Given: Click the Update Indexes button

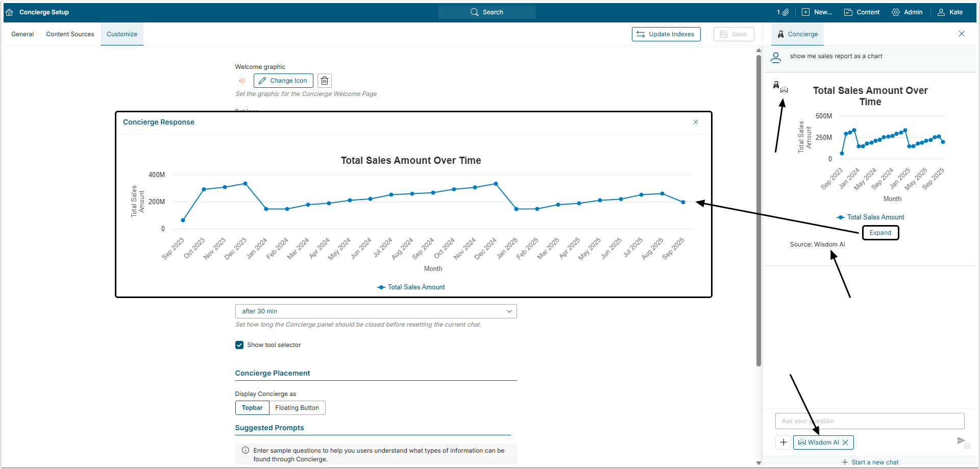Looking at the screenshot, I should tap(666, 34).
